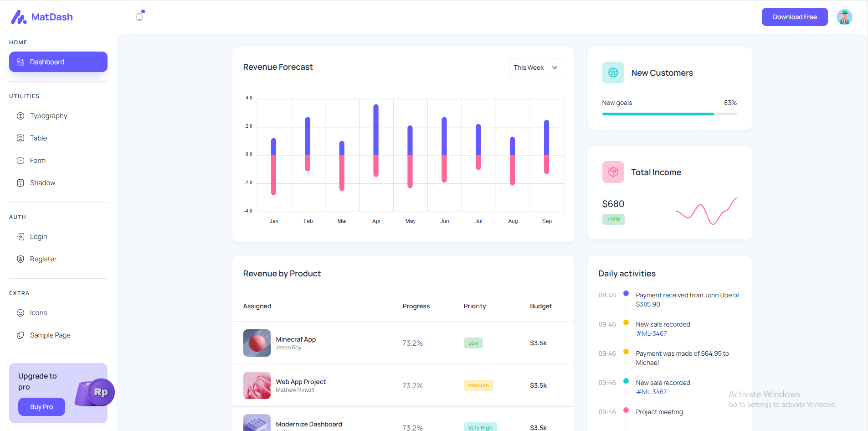Click the Very High badge on Modernize Dashboard
Viewport: 868px width, 431px height.
pos(480,427)
